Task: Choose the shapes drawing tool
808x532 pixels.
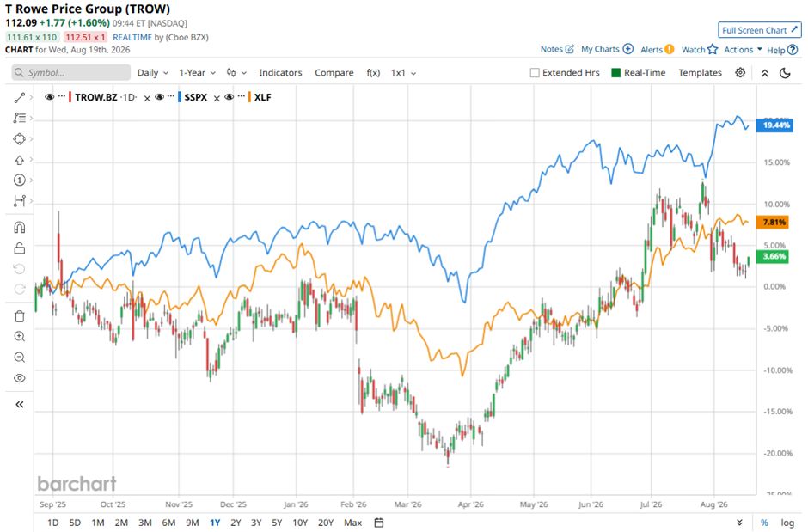Action: (20, 139)
